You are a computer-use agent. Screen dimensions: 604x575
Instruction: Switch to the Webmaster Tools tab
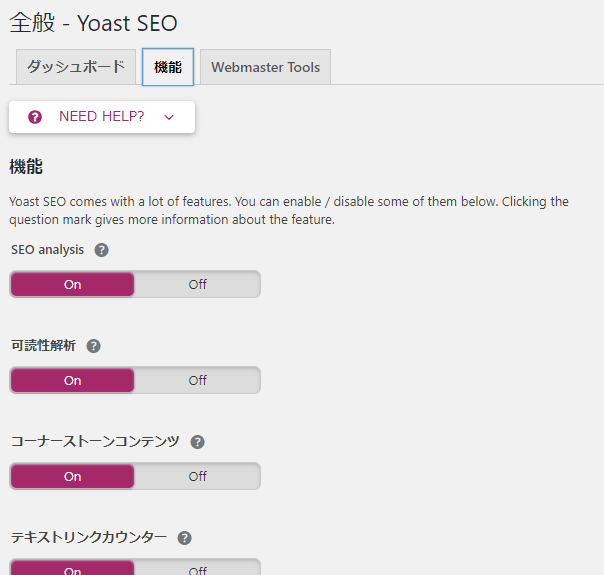click(265, 67)
